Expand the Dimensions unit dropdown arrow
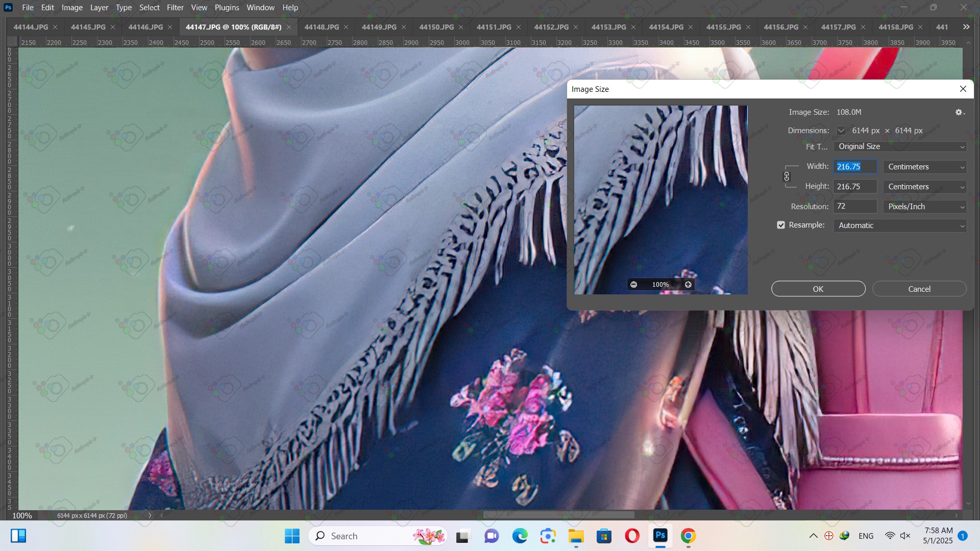The width and height of the screenshot is (980, 551). [841, 131]
